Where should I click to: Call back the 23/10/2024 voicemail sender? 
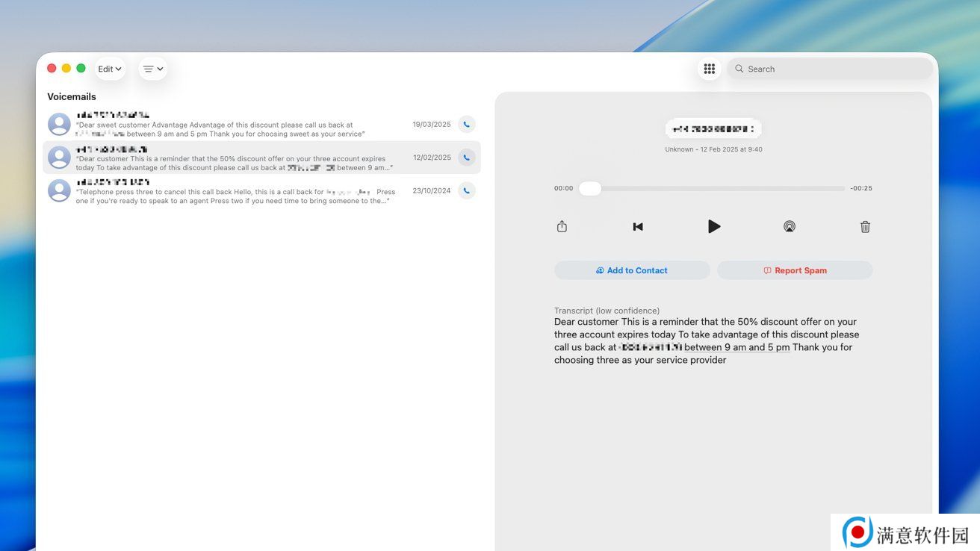[x=466, y=190]
